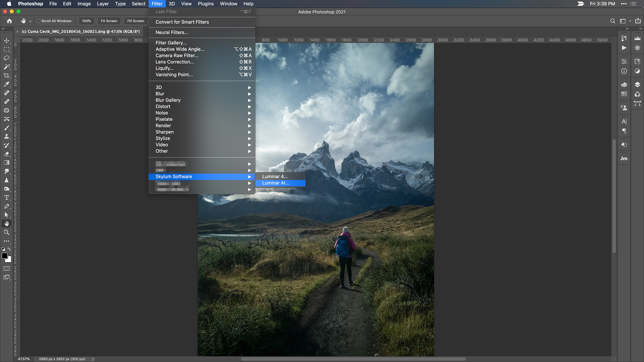Viewport: 644px width, 362px height.
Task: Click the Filter menu in menu bar
Action: (x=157, y=4)
